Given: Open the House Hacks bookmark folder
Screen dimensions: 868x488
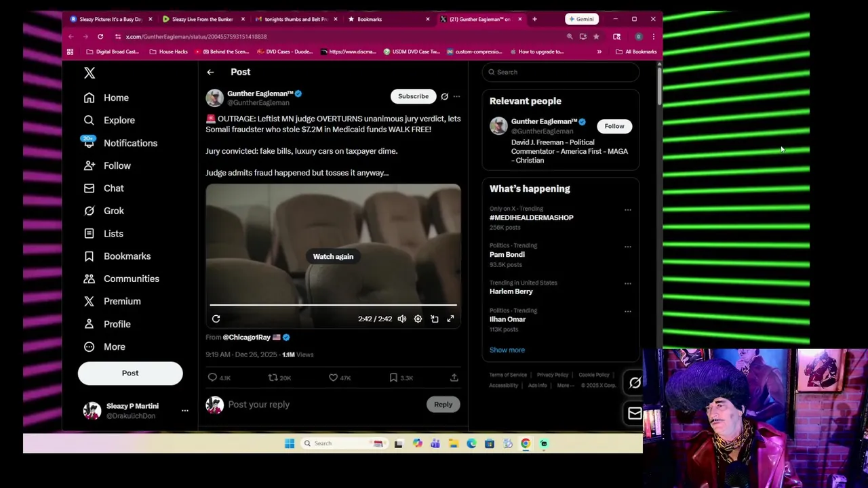Looking at the screenshot, I should (x=168, y=52).
